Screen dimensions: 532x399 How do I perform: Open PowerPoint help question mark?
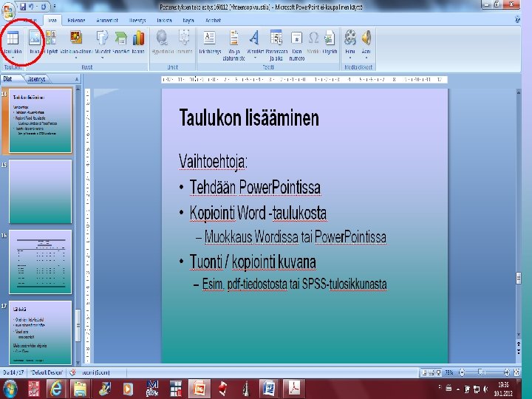[517, 20]
